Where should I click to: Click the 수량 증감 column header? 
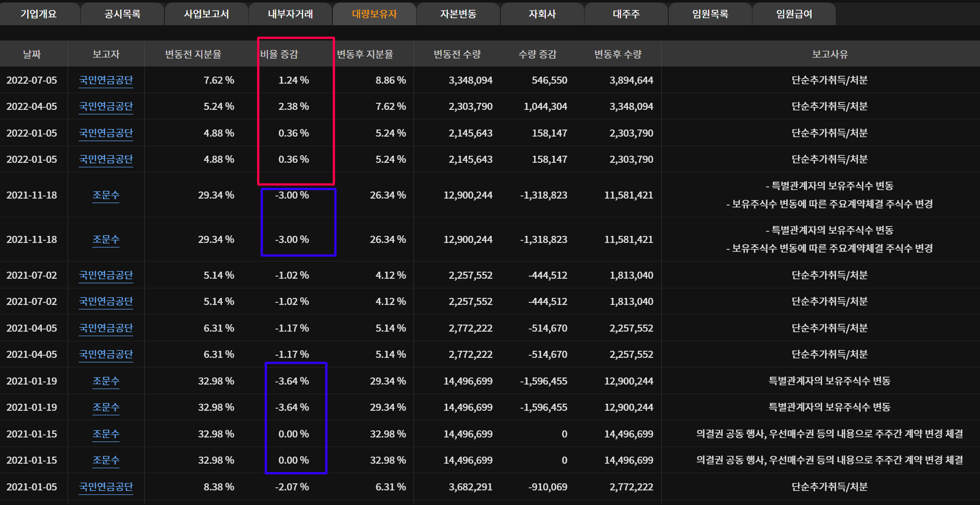pos(538,54)
